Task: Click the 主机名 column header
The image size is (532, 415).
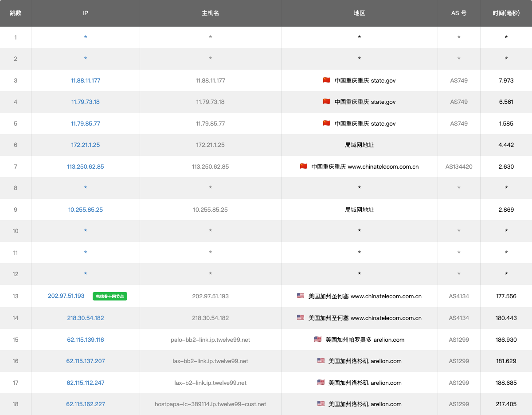Action: pyautogui.click(x=210, y=13)
